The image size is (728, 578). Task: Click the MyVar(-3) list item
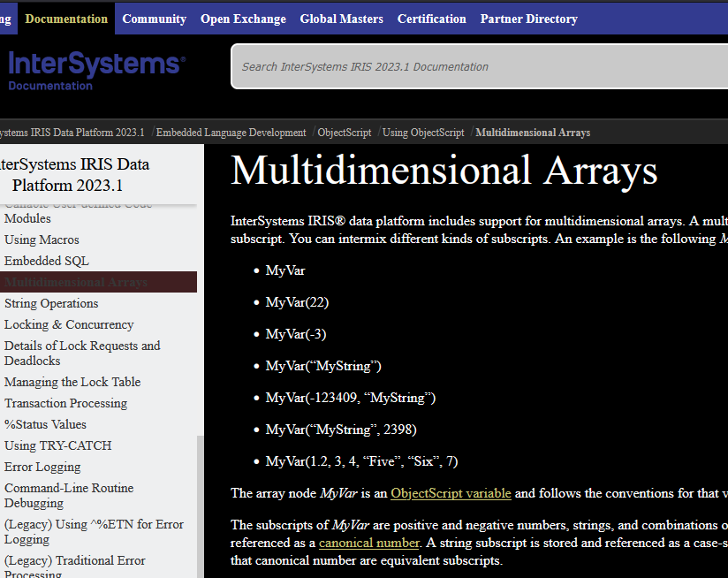296,334
